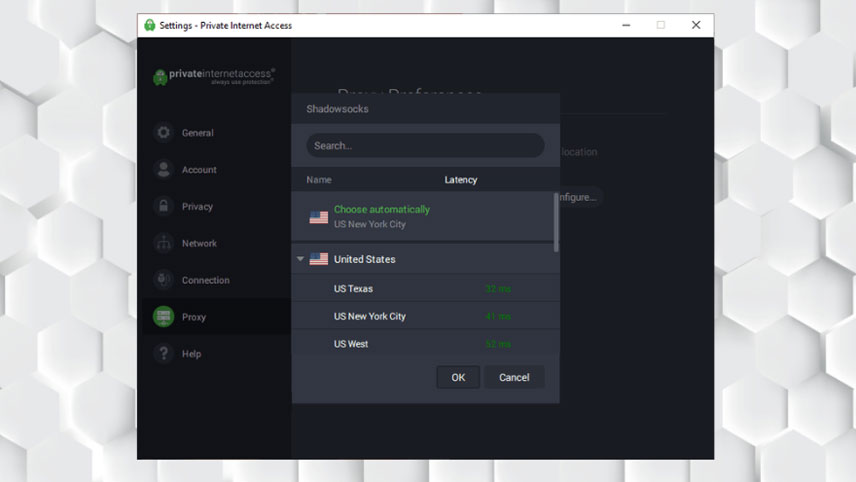856x482 pixels.
Task: Sort the list by Name column
Action: tap(319, 180)
